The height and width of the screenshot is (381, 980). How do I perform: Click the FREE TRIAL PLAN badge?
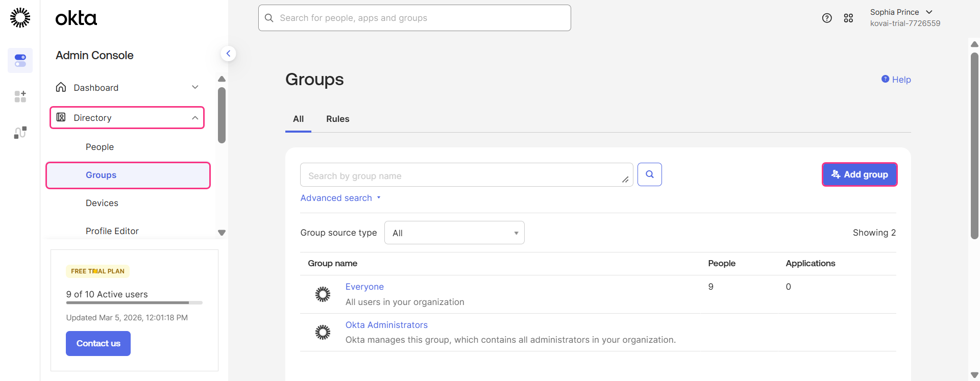click(97, 271)
